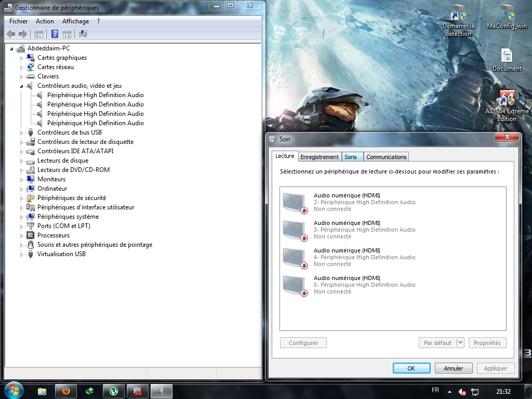
Task: Select Audio numérique (HDMI) device 3
Action: (393, 230)
